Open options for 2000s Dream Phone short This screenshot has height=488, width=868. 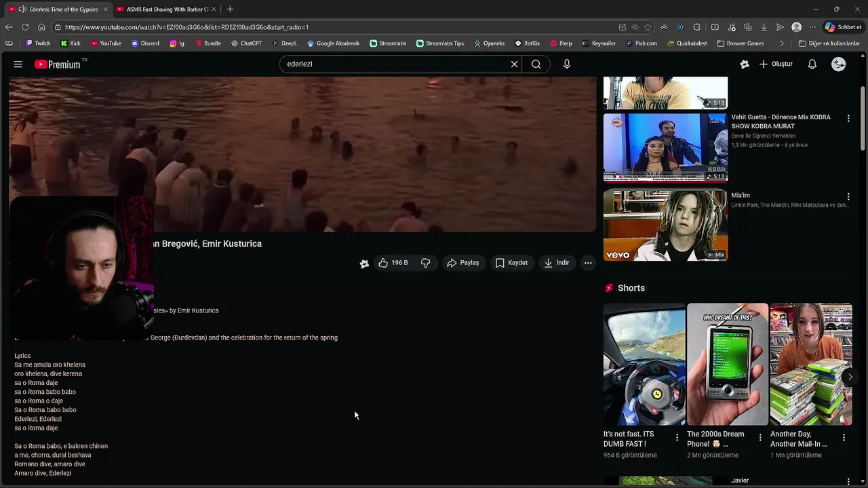[760, 437]
